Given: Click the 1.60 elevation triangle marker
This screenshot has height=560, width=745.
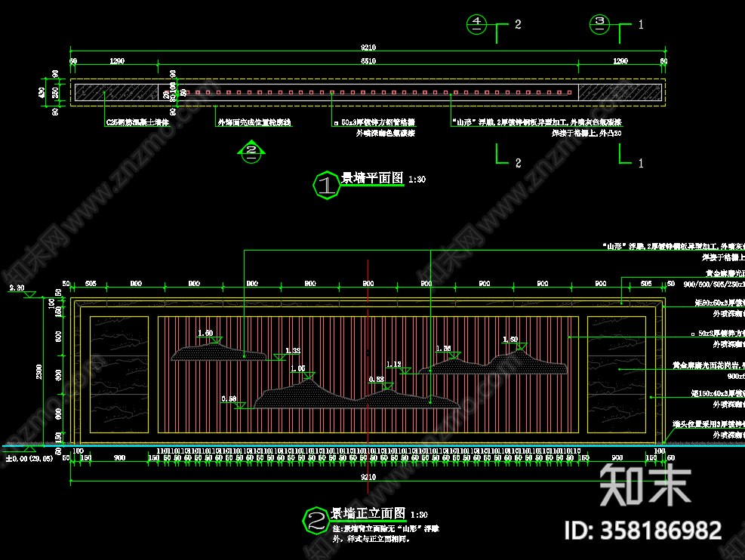Looking at the screenshot, I should (x=216, y=340).
